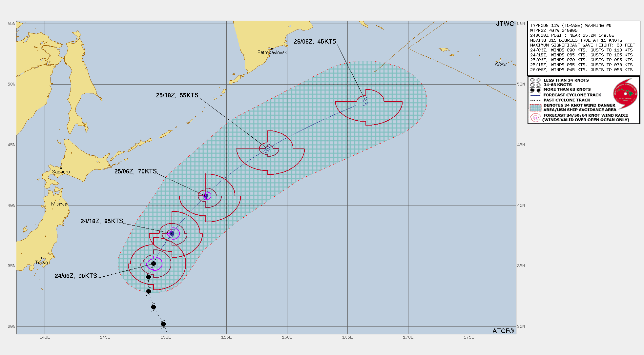This screenshot has width=644, height=355.
Task: Click the storm symbol at the 25/18Z position
Action: [x=267, y=148]
